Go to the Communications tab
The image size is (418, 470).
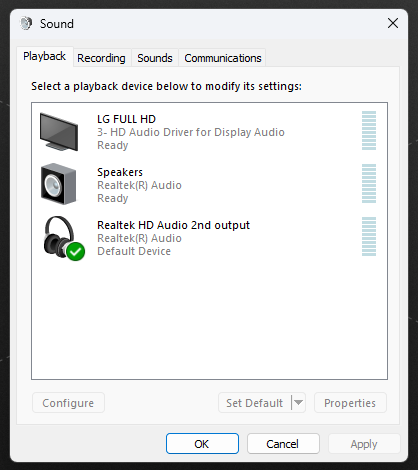223,58
